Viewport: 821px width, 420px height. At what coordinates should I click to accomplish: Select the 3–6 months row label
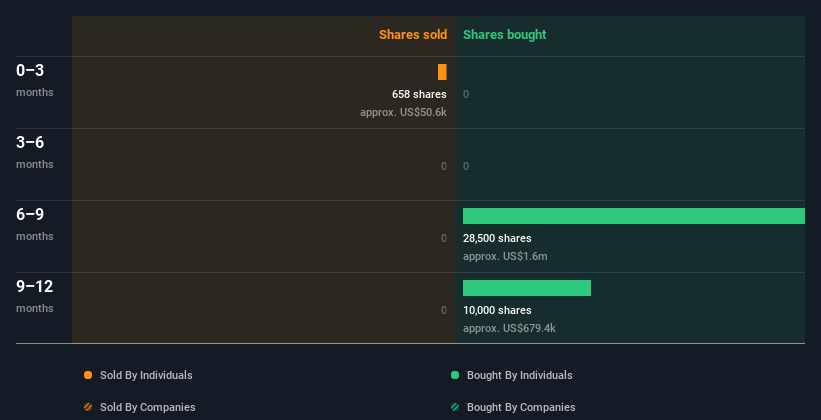pos(35,152)
